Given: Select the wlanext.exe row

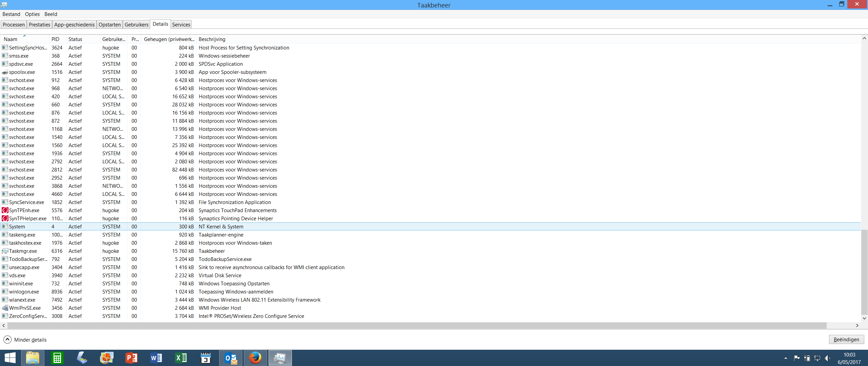Looking at the screenshot, I should click(431, 300).
